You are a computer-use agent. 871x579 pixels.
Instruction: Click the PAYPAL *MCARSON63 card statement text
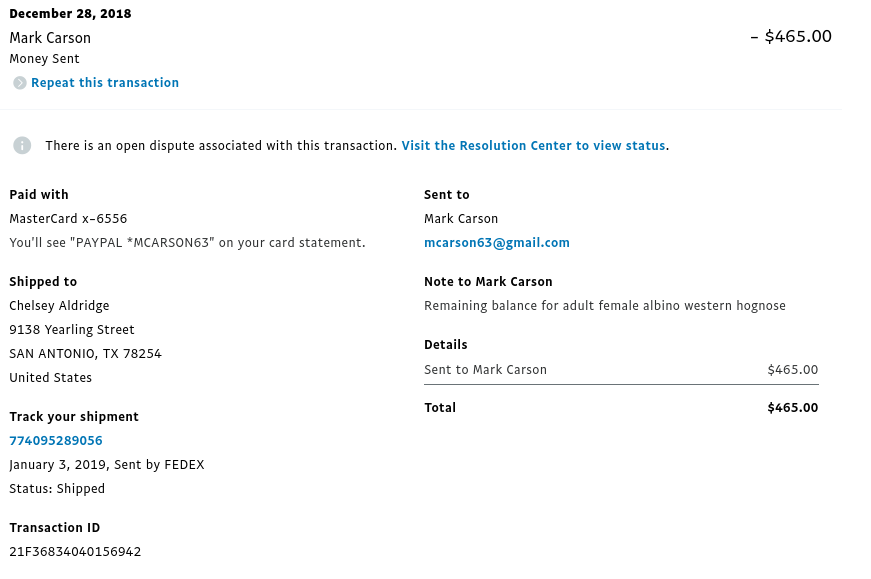click(x=187, y=243)
